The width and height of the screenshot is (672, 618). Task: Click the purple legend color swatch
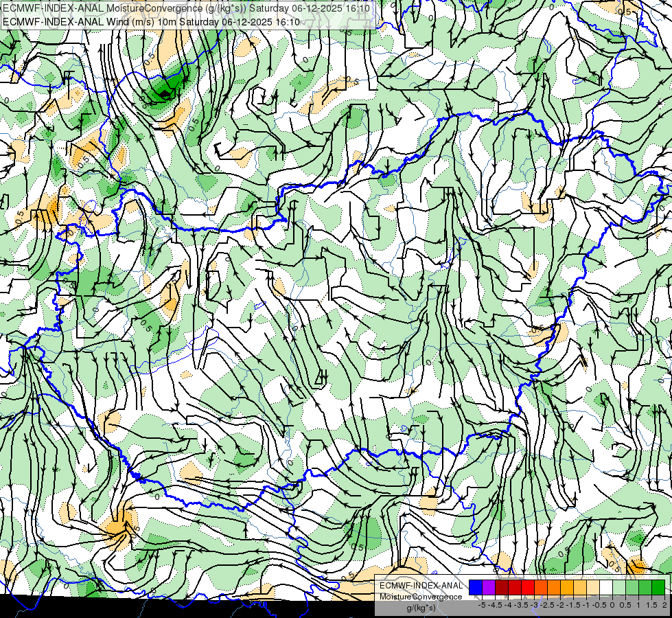[x=489, y=587]
